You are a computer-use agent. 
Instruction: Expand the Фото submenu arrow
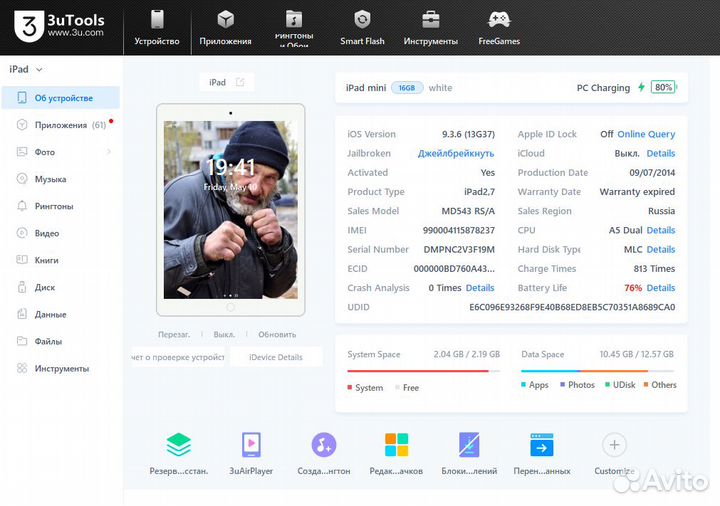click(x=109, y=152)
